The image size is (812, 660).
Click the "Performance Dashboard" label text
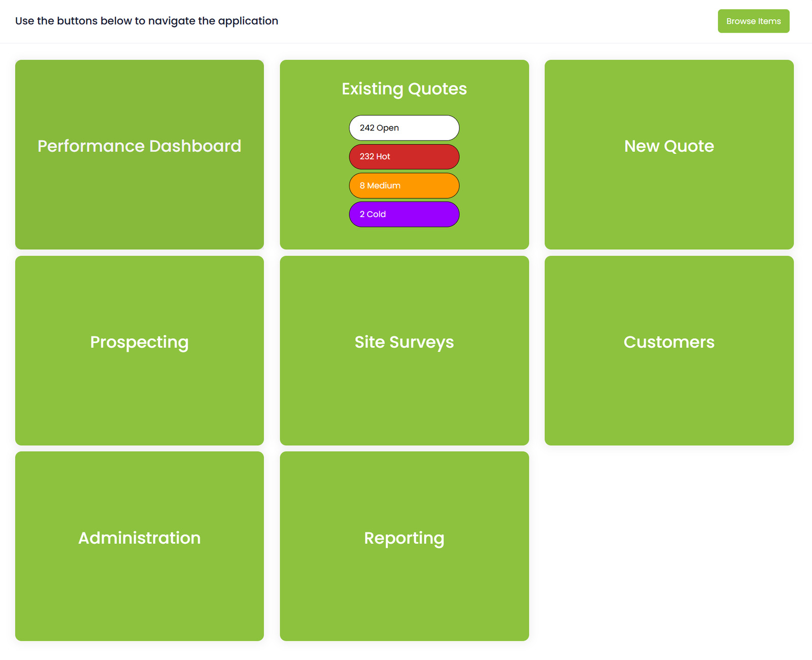(x=140, y=146)
